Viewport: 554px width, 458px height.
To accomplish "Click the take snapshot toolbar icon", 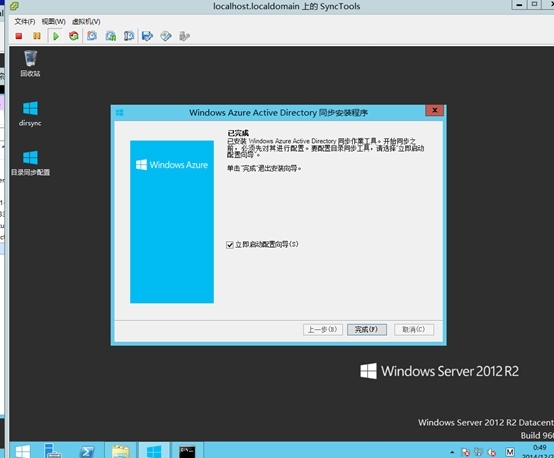I will click(92, 36).
